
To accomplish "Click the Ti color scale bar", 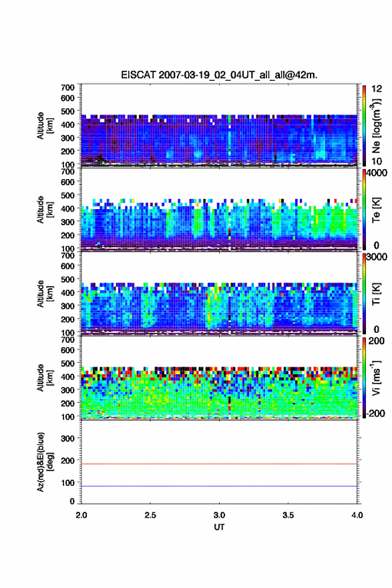I will 364,293.
